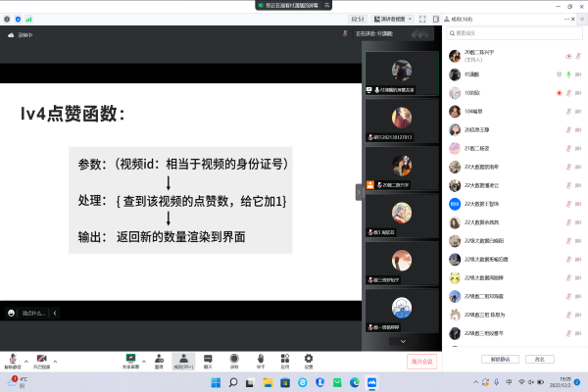This screenshot has width=588, height=392.
Task: Click the Members icon in toolbar
Action: coord(182,359)
